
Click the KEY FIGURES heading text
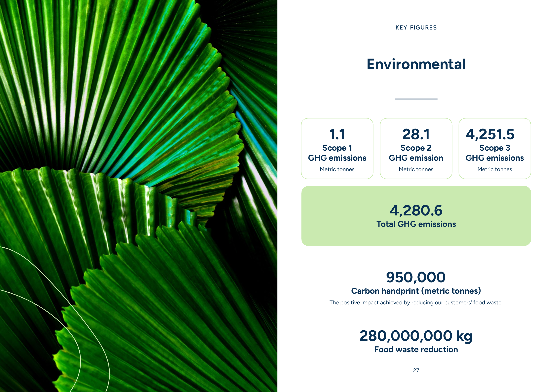point(416,27)
